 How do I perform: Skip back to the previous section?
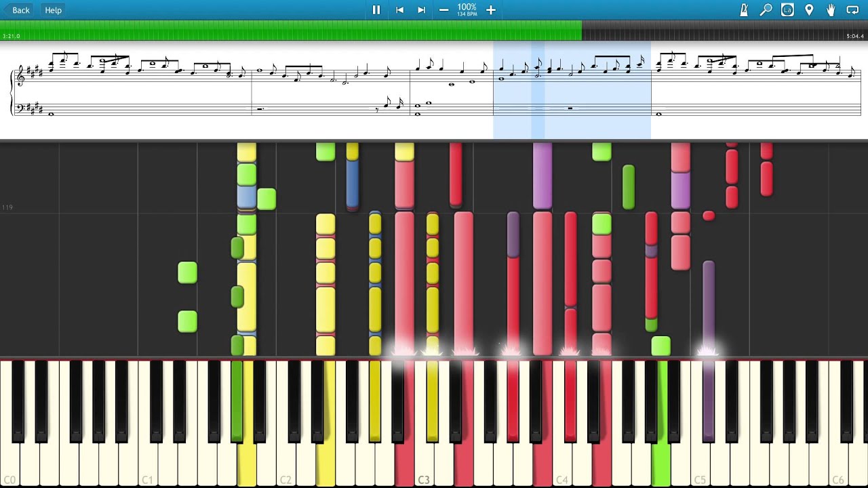click(x=399, y=10)
